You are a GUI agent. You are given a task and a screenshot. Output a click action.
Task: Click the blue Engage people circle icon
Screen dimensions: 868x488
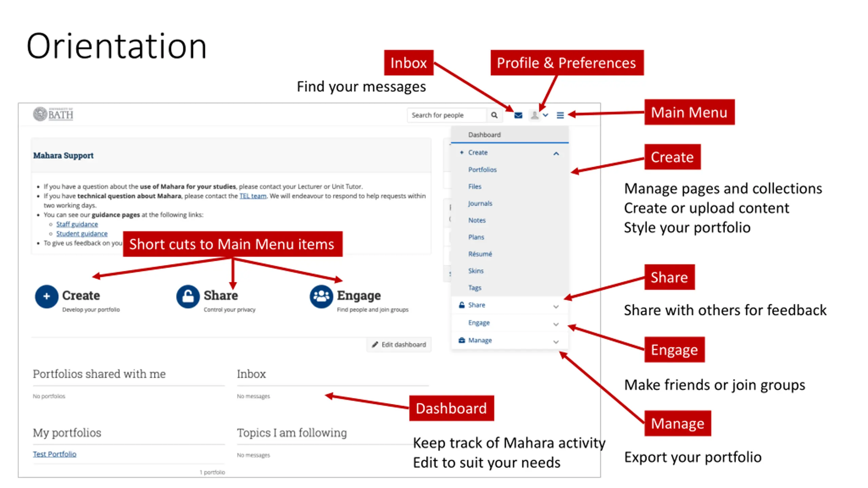pos(321,296)
